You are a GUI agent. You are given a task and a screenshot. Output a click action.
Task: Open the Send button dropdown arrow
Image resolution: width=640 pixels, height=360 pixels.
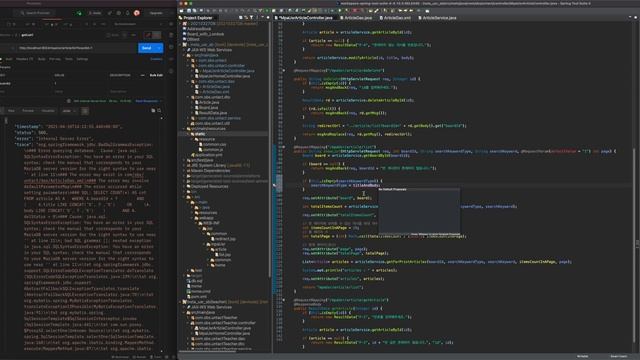coord(160,48)
